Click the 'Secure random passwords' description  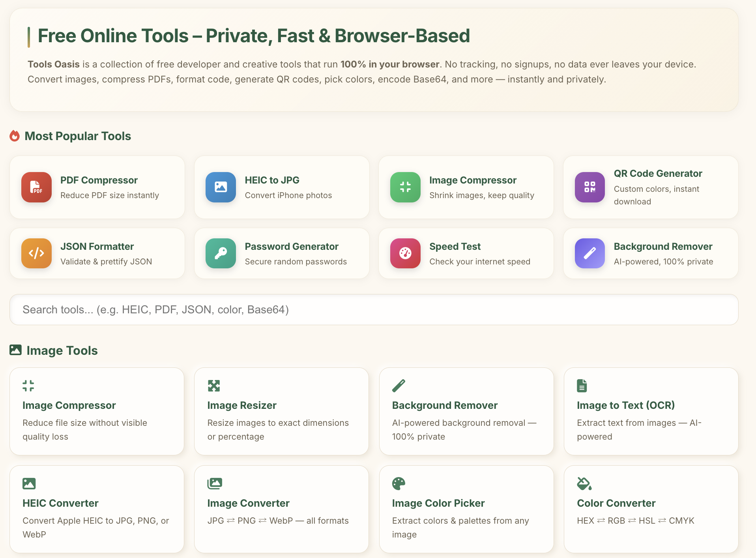pyautogui.click(x=296, y=262)
